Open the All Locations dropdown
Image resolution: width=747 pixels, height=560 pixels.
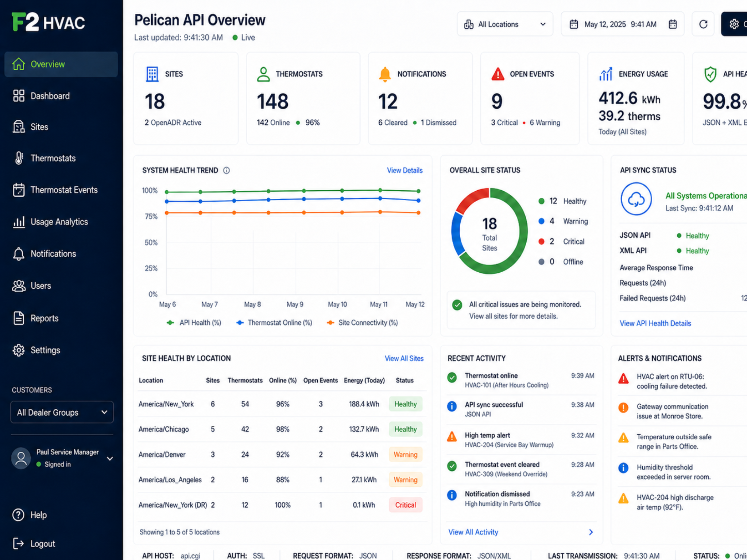pyautogui.click(x=505, y=24)
